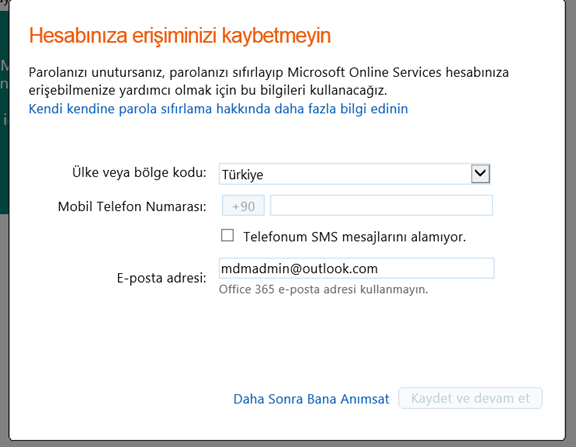The height and width of the screenshot is (447, 576).
Task: Open the Türkiye country combo box
Action: point(354,174)
